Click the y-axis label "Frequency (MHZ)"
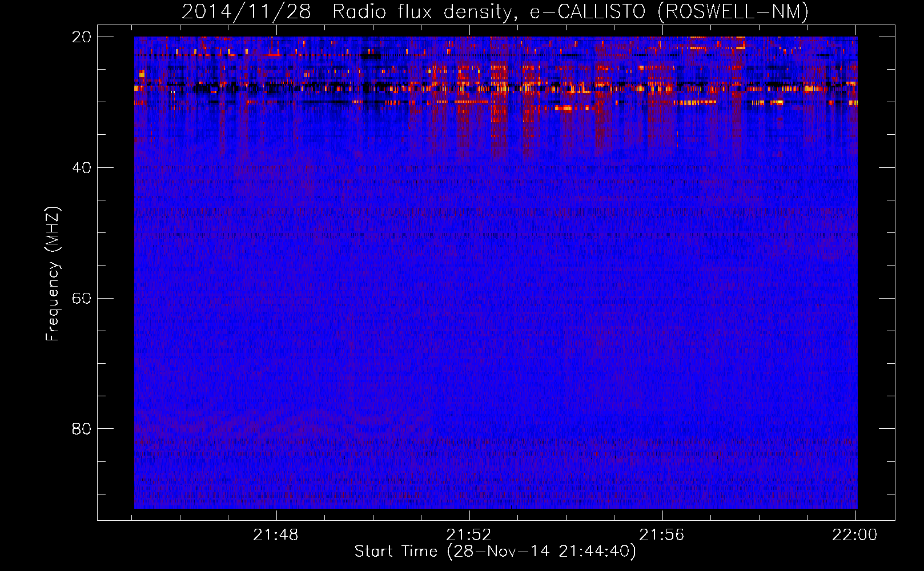924x571 pixels. pos(53,274)
